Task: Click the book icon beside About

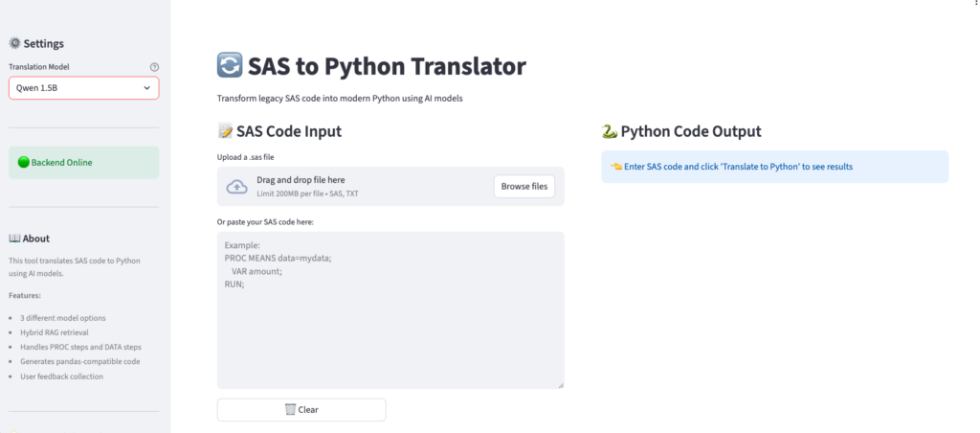Action: click(x=14, y=239)
